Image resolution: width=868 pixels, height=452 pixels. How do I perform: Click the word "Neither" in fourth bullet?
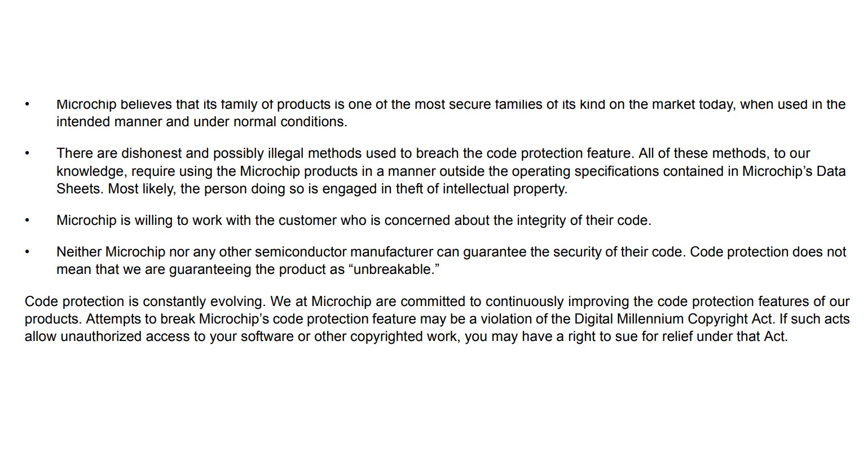pyautogui.click(x=78, y=252)
